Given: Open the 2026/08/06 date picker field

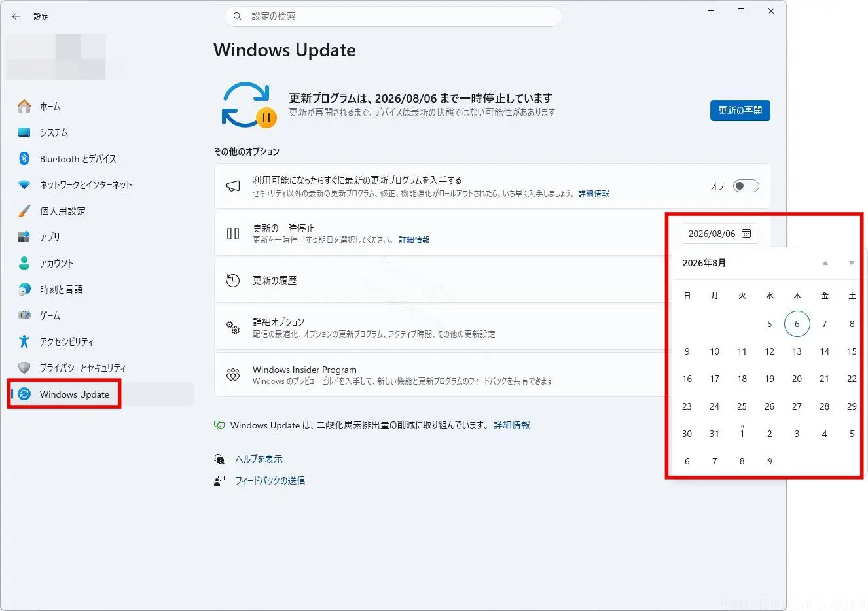Looking at the screenshot, I should pos(719,234).
